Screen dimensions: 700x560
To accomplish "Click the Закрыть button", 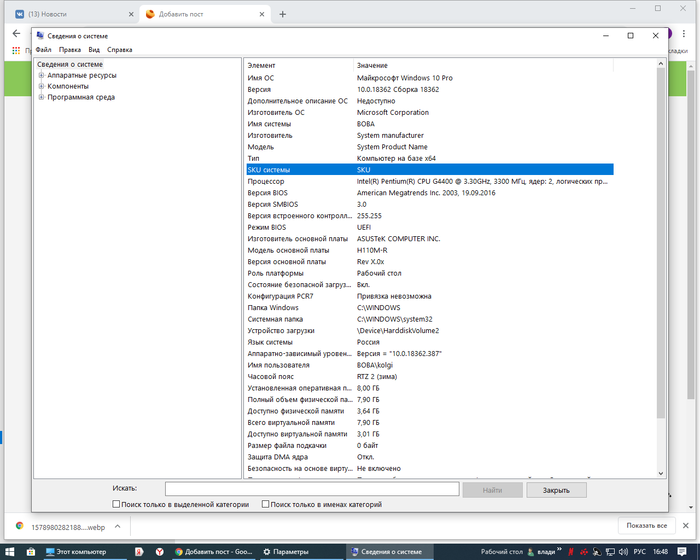I will click(x=556, y=490).
